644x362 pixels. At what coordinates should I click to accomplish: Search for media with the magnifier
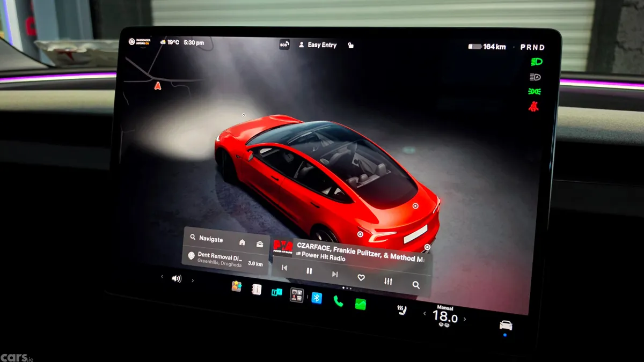(416, 285)
